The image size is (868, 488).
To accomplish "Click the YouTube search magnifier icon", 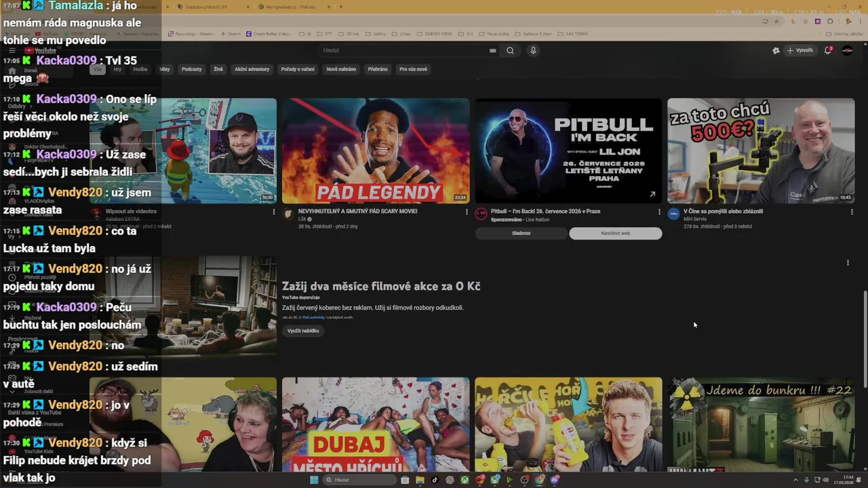I will coord(510,50).
